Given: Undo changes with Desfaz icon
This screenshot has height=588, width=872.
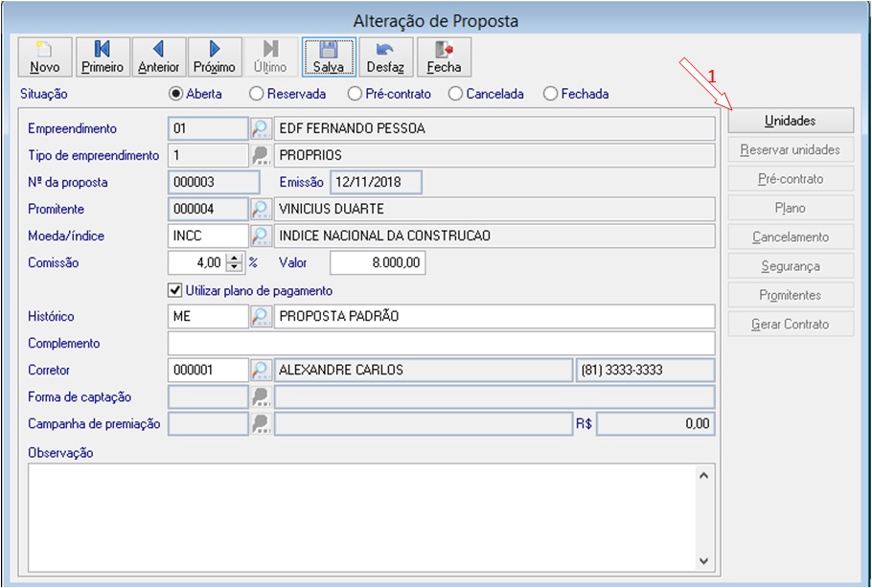Looking at the screenshot, I should [385, 57].
